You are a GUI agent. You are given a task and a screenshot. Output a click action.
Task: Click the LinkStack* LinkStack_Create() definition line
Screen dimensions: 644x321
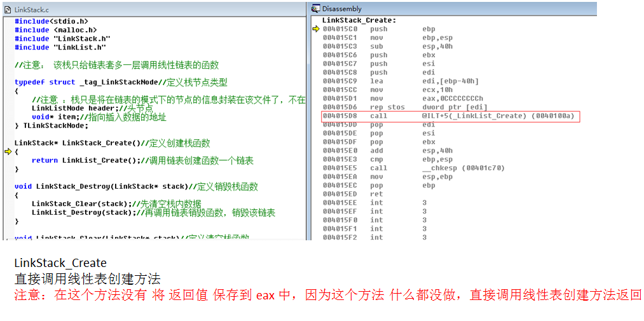pyautogui.click(x=112, y=143)
